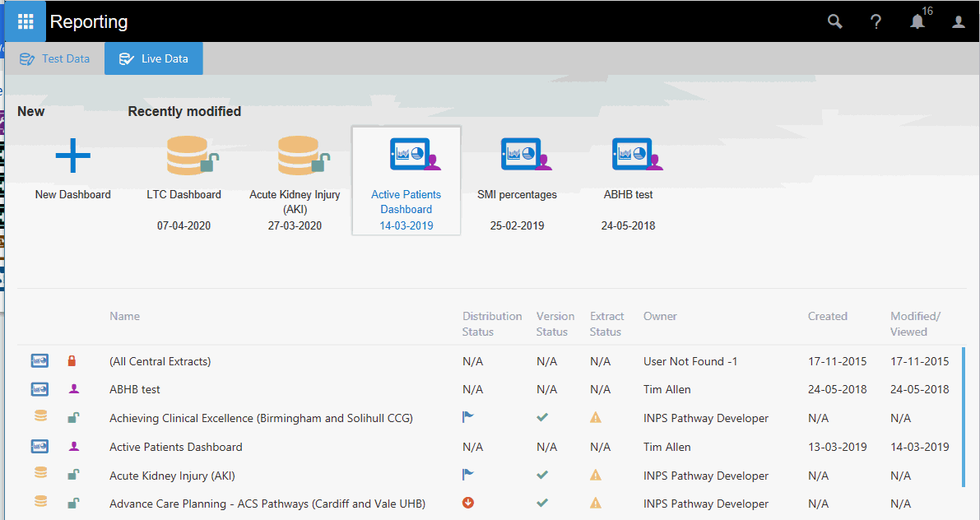
Task: Click red lock icon for All Central Extracts
Action: pos(72,361)
